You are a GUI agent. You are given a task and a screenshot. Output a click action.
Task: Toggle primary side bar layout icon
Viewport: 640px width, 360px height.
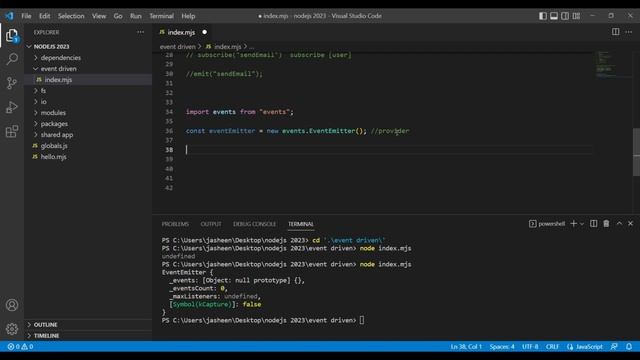543,16
